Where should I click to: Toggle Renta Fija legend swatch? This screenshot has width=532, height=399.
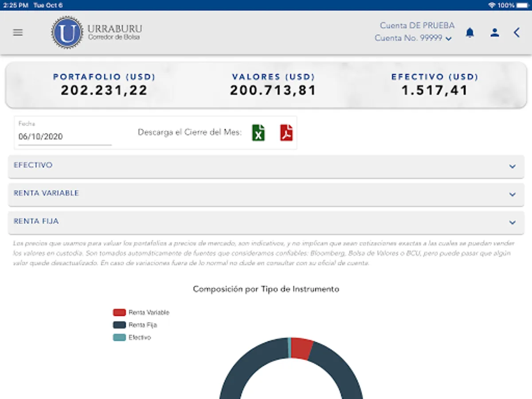pyautogui.click(x=119, y=325)
